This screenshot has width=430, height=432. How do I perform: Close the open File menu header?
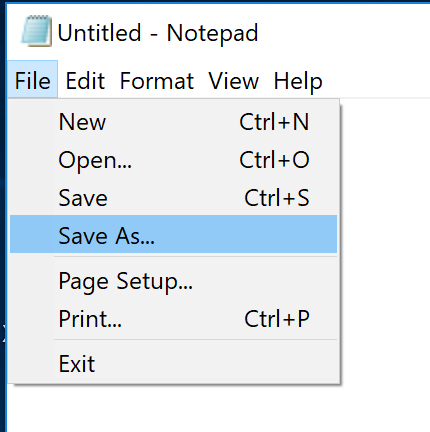click(x=32, y=79)
